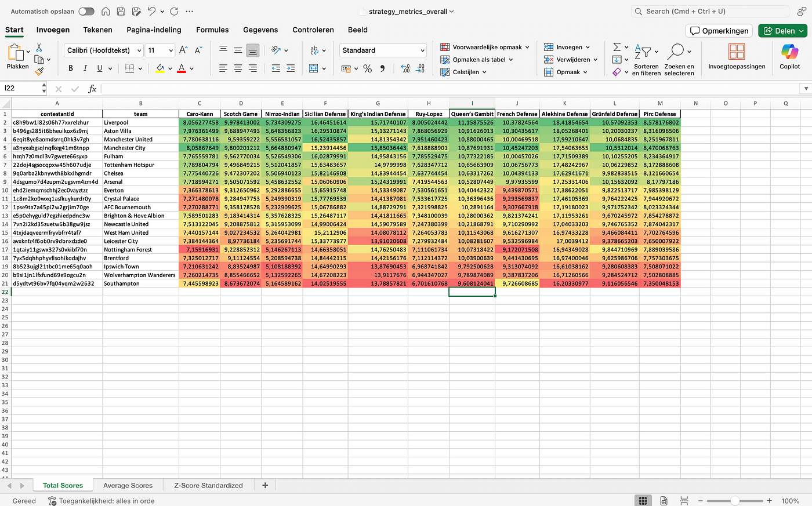Click the decrease decimal places icon

point(420,68)
